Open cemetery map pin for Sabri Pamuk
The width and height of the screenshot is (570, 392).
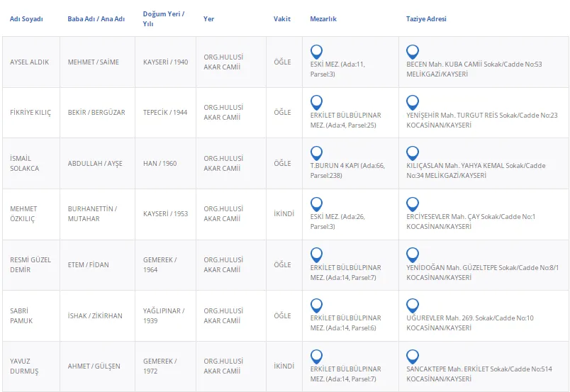point(316,306)
